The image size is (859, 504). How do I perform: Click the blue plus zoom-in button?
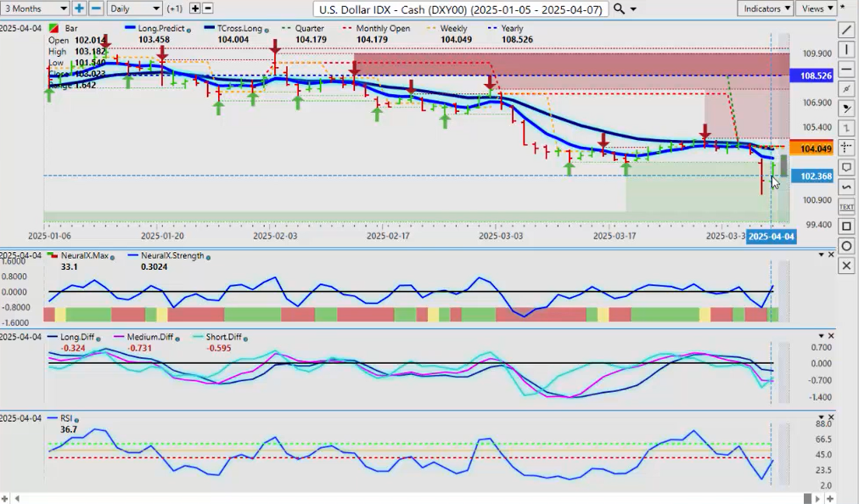(79, 8)
